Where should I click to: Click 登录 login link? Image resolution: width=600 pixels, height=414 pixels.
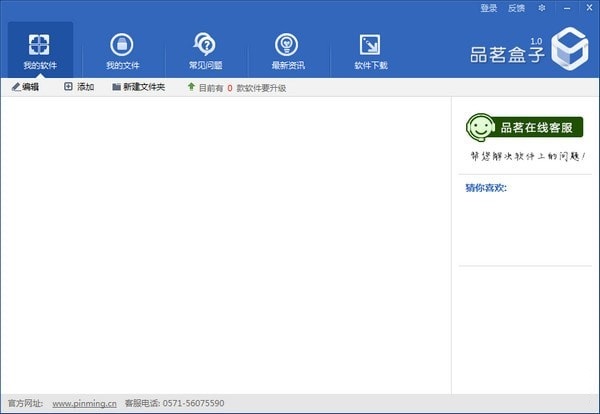click(x=489, y=8)
